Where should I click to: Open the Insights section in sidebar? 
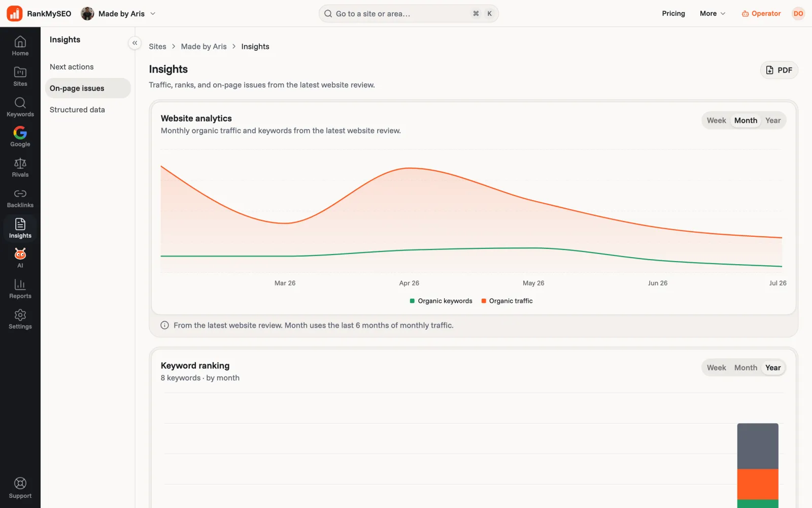point(20,229)
